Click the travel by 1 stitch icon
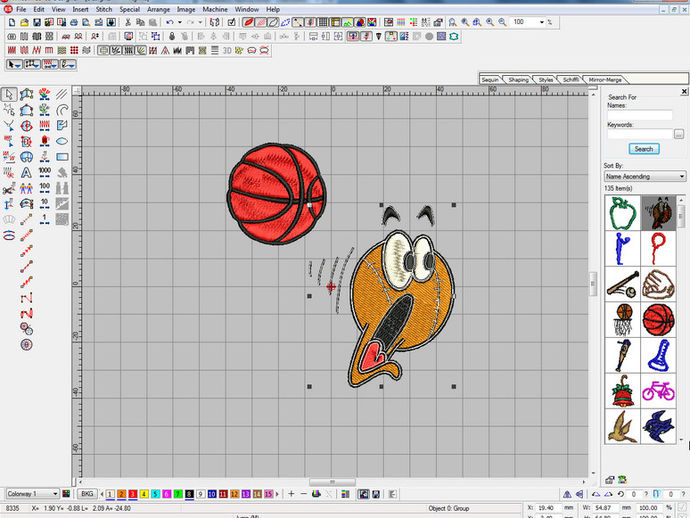690x518 pixels. [44, 219]
